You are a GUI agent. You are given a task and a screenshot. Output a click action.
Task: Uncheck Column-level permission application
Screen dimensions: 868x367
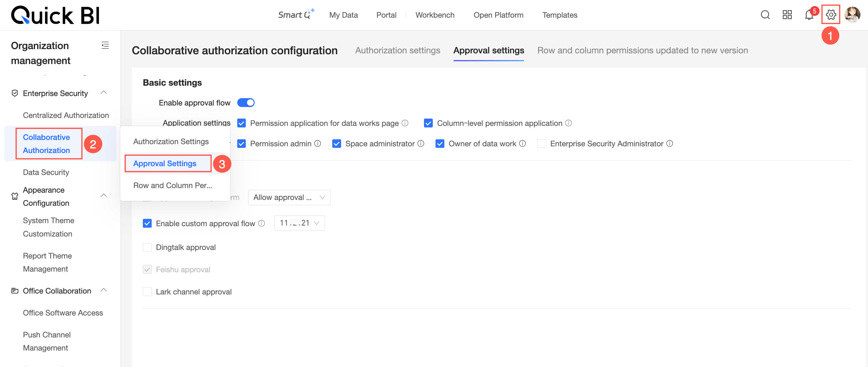[x=428, y=123]
